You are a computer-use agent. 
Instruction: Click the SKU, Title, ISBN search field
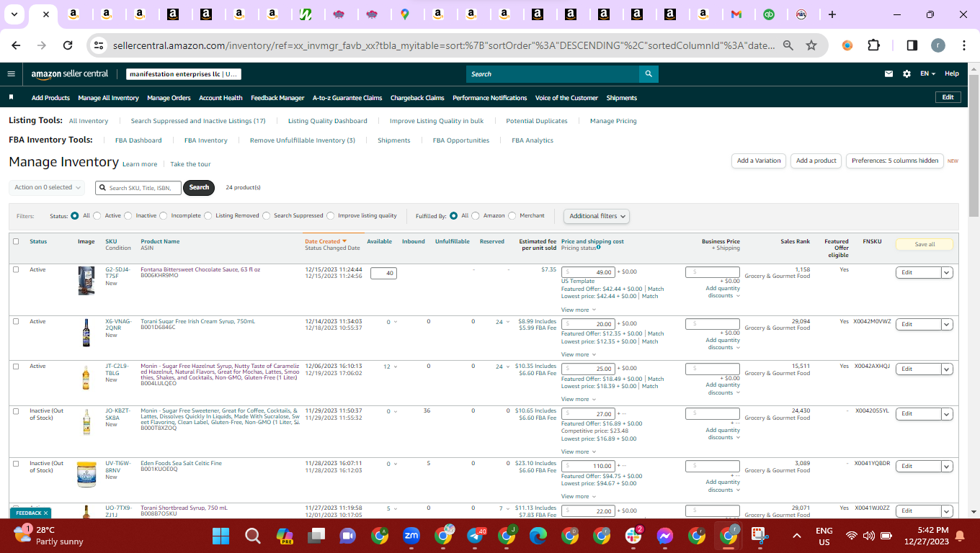click(x=138, y=187)
